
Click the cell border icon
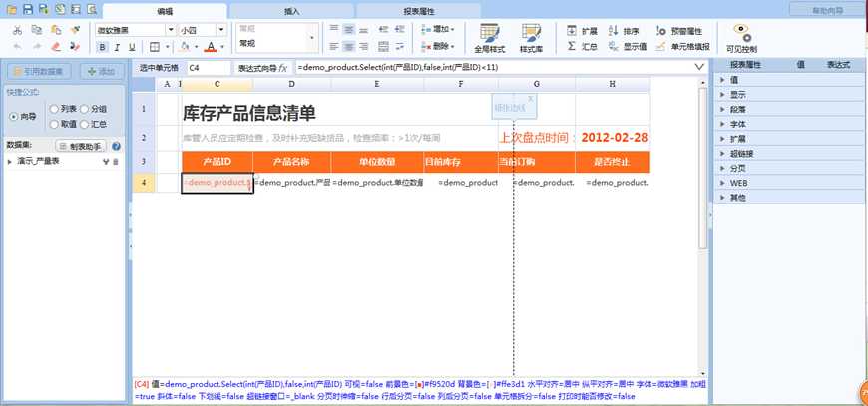[155, 48]
